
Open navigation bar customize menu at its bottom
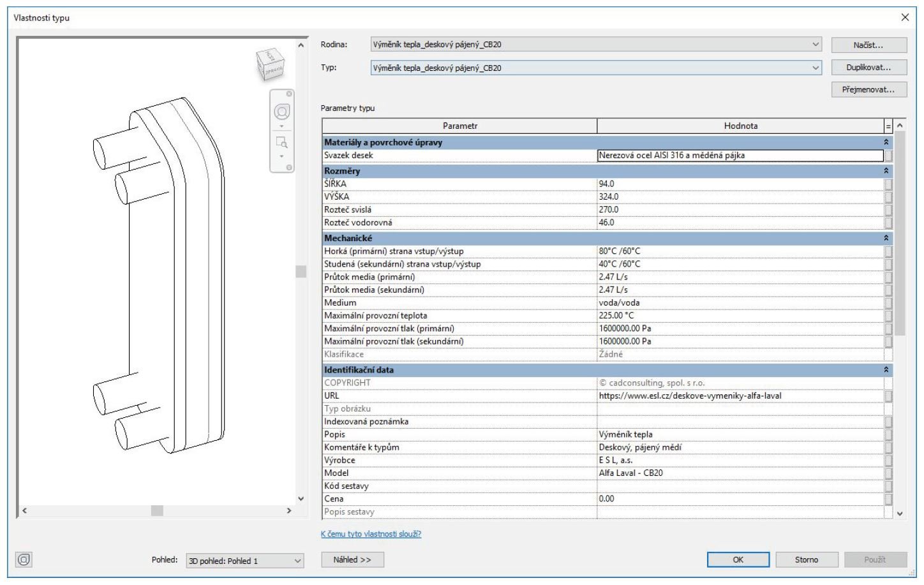point(289,168)
